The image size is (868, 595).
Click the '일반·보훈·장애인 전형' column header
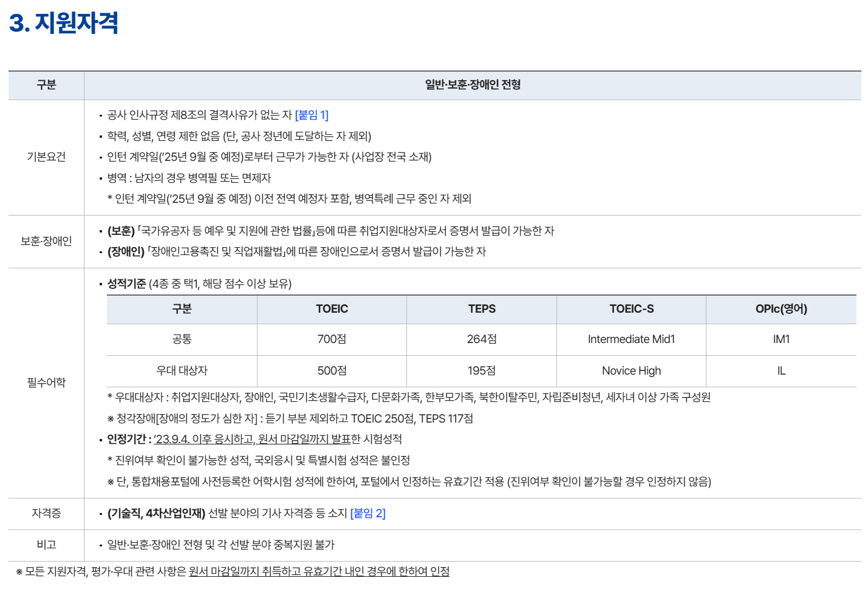coord(473,85)
